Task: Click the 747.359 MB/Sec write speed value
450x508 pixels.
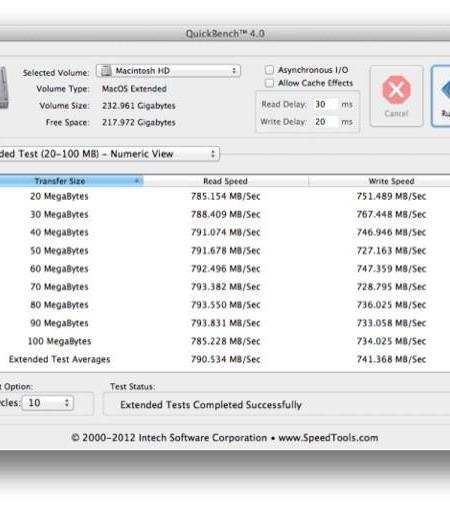Action: 391,269
